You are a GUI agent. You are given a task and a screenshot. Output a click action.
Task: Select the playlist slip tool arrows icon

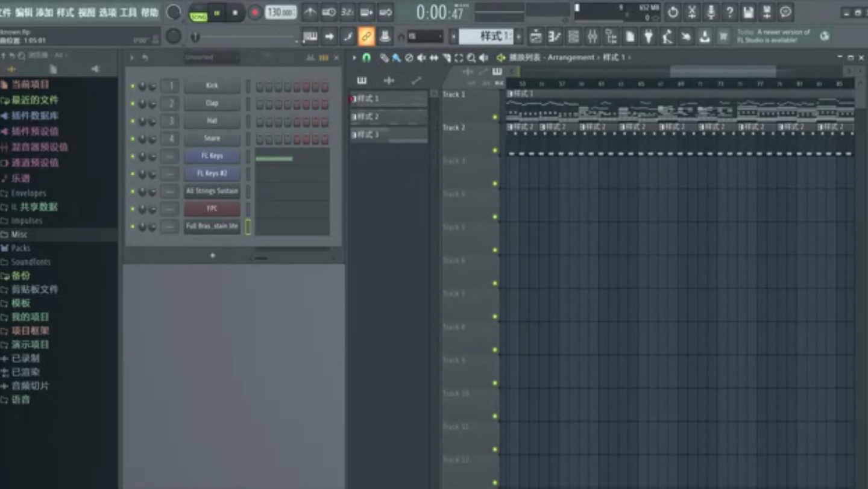[x=434, y=58]
